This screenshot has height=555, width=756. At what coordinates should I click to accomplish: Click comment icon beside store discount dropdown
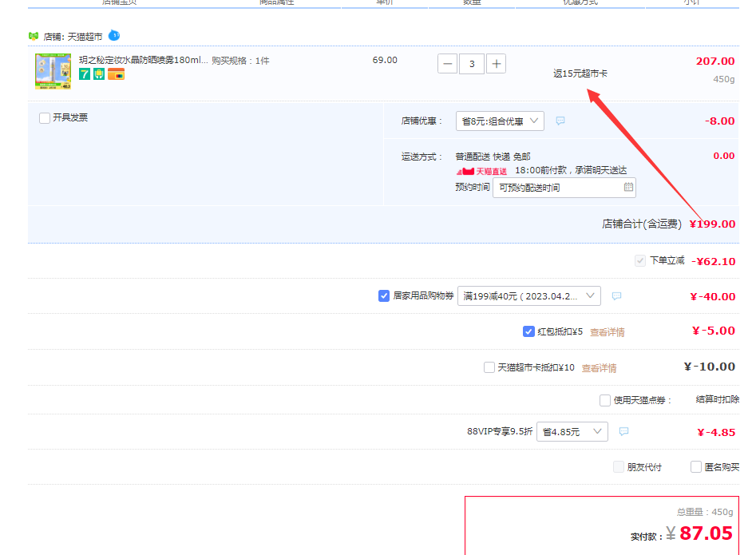[x=560, y=121]
